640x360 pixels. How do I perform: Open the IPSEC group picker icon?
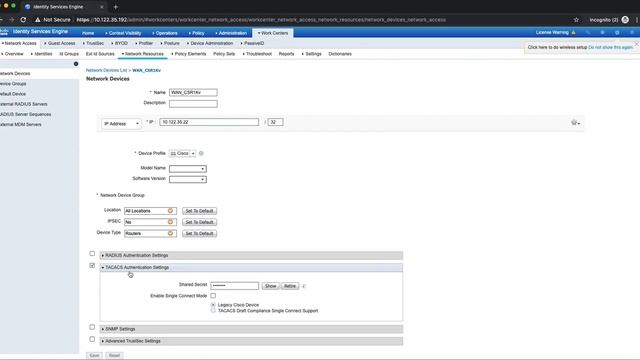tap(171, 222)
